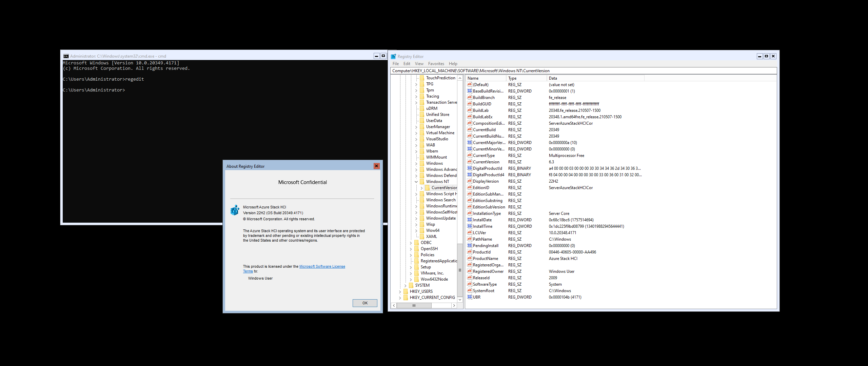This screenshot has width=868, height=366.
Task: Click the tree pane horizontal scrollbar thumb
Action: pyautogui.click(x=414, y=306)
